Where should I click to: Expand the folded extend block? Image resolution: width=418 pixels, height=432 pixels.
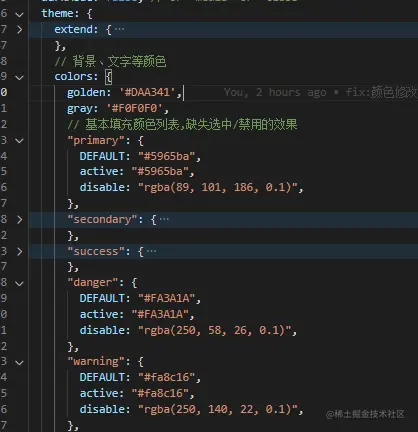point(20,30)
